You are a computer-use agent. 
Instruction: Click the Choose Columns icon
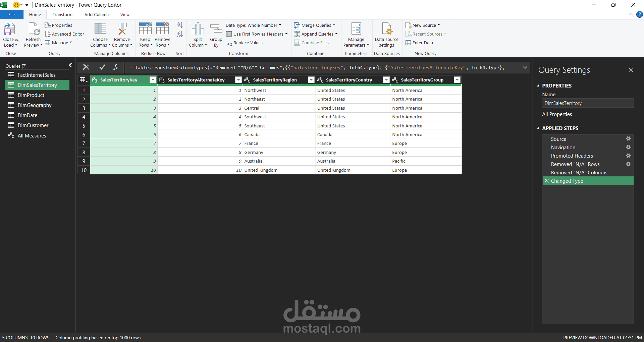click(100, 29)
